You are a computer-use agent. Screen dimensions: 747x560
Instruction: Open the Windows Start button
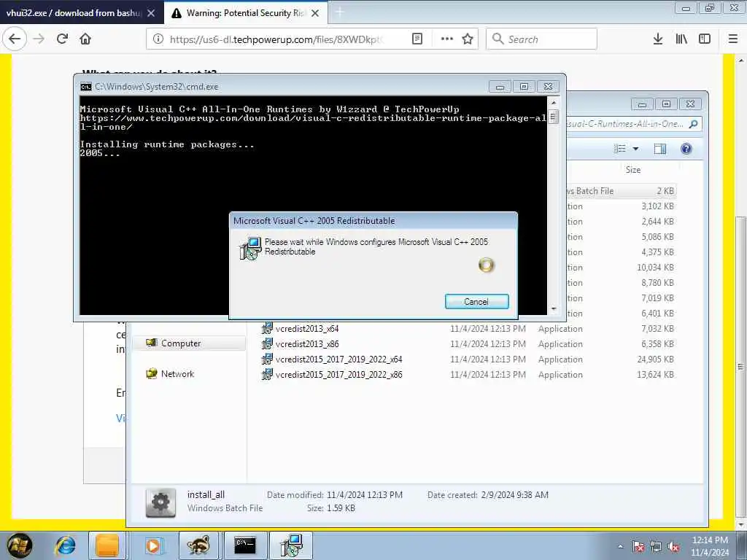tap(20, 545)
